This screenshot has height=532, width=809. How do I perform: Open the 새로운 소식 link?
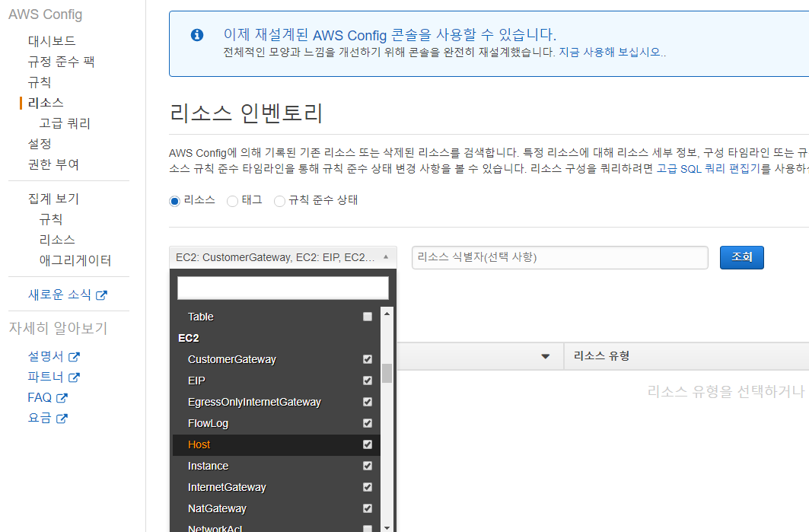point(59,295)
